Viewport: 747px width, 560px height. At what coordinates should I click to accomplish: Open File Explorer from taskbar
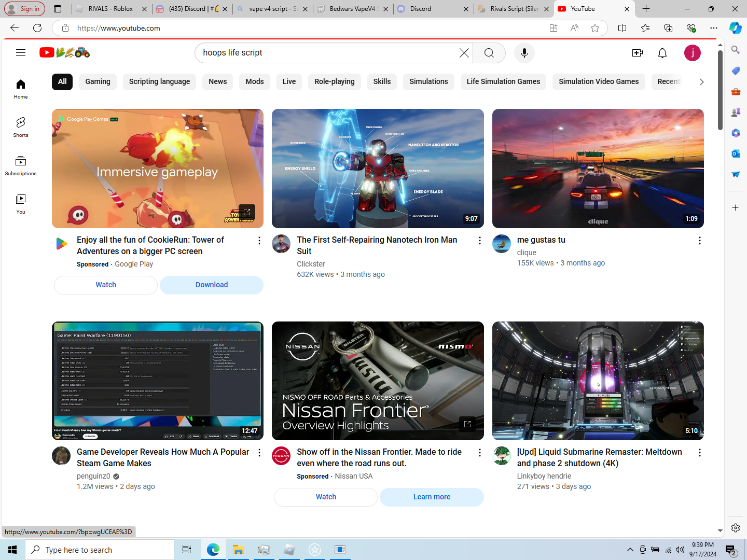pos(238,550)
